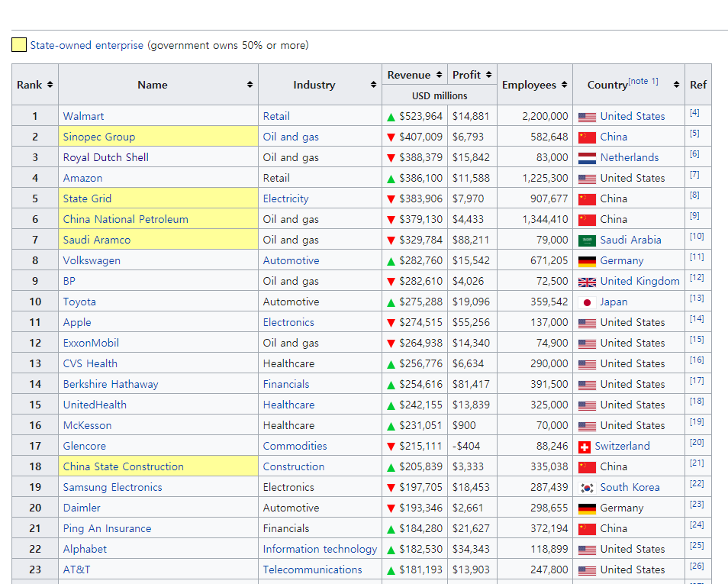Screen dimensions: 728x584
Task: Open the Samsung Electronics link
Action: (112, 487)
